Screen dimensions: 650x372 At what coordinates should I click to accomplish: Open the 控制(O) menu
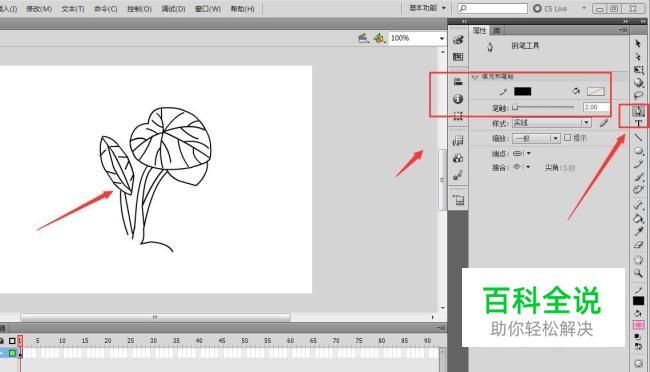(139, 8)
